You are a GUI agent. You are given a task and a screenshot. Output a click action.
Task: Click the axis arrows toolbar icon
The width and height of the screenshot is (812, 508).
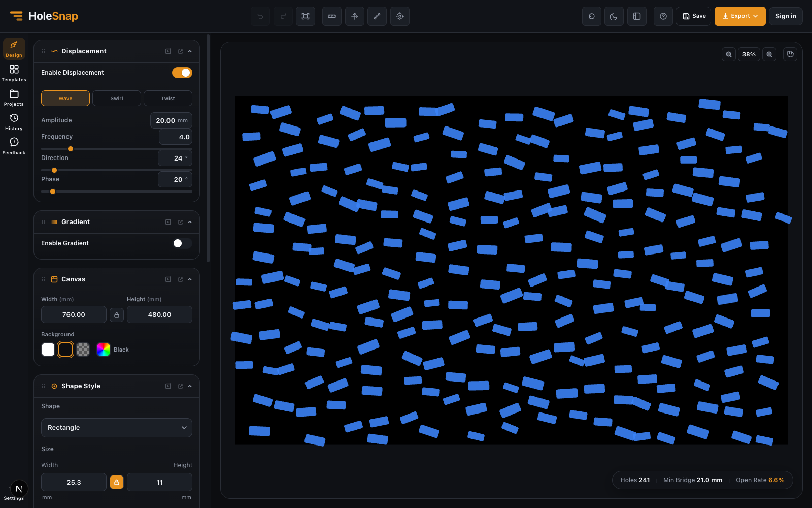[355, 16]
